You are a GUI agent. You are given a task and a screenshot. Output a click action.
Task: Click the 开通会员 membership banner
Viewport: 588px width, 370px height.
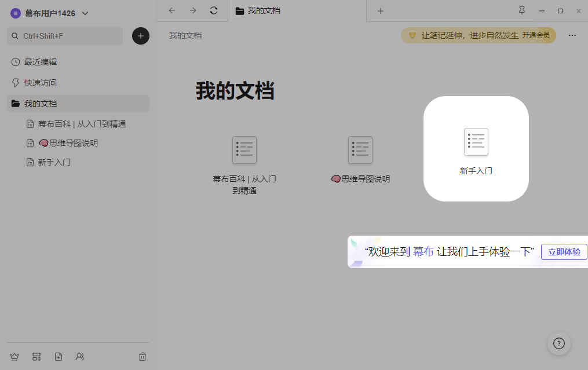point(479,35)
